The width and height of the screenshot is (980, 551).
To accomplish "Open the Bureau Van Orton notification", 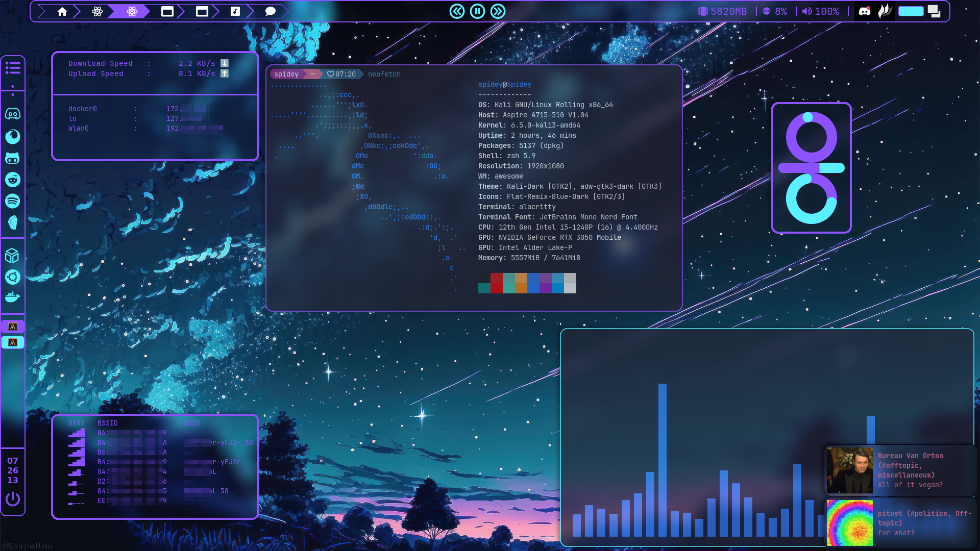I will click(900, 470).
